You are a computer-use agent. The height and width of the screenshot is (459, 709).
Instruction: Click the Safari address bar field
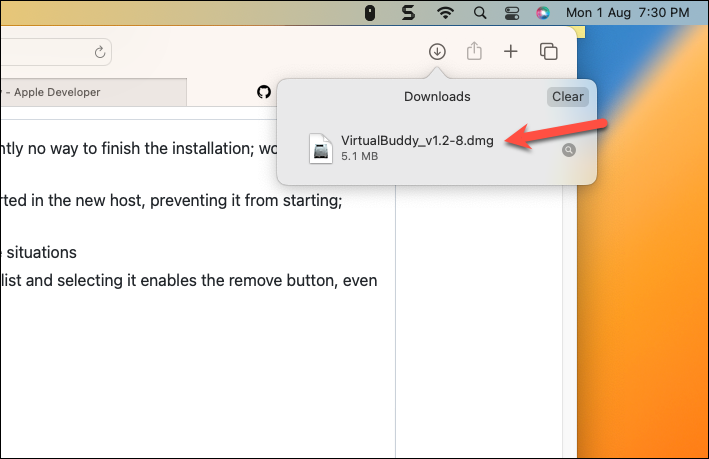click(x=55, y=52)
